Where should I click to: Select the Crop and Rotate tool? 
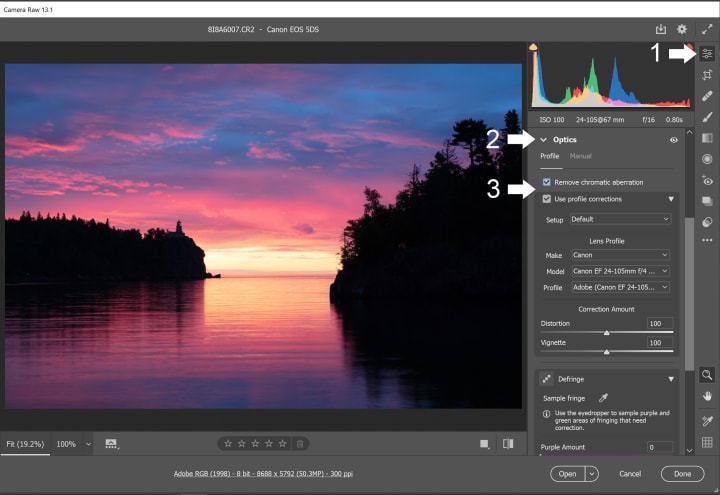(x=707, y=75)
